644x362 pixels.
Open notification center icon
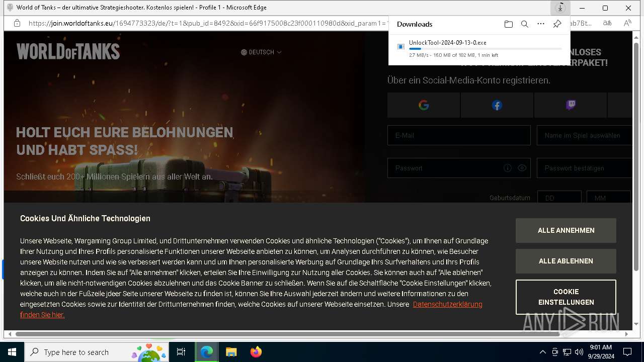[x=627, y=352]
